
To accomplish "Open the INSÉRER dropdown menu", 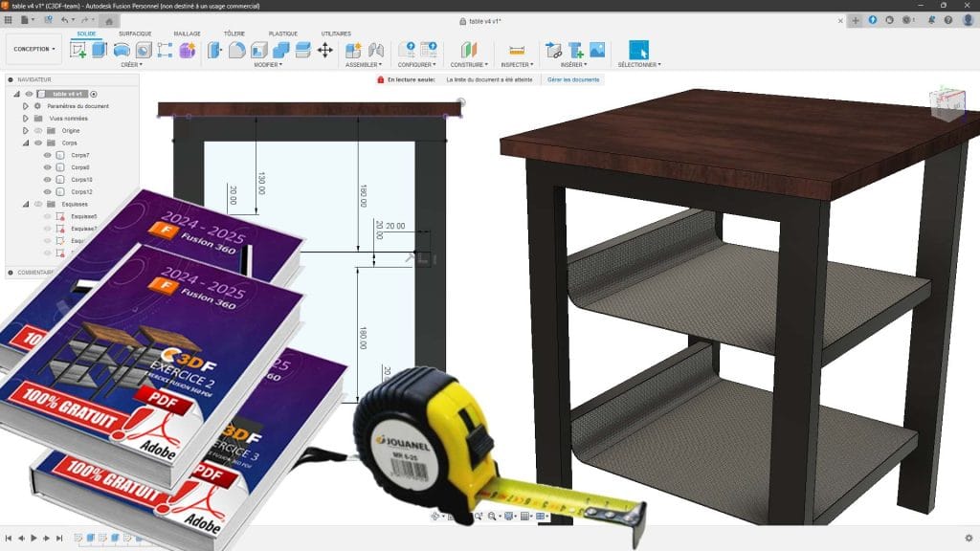I will click(x=574, y=64).
